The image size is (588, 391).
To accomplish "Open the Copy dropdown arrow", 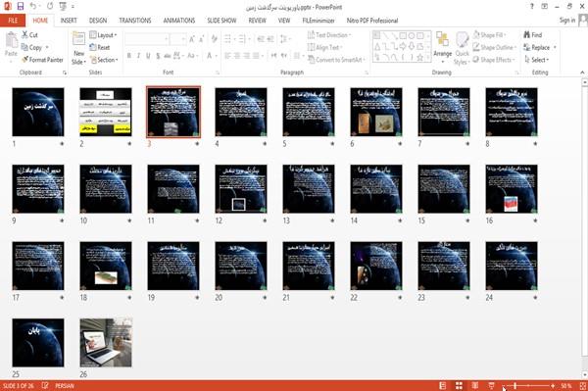I will (47, 47).
